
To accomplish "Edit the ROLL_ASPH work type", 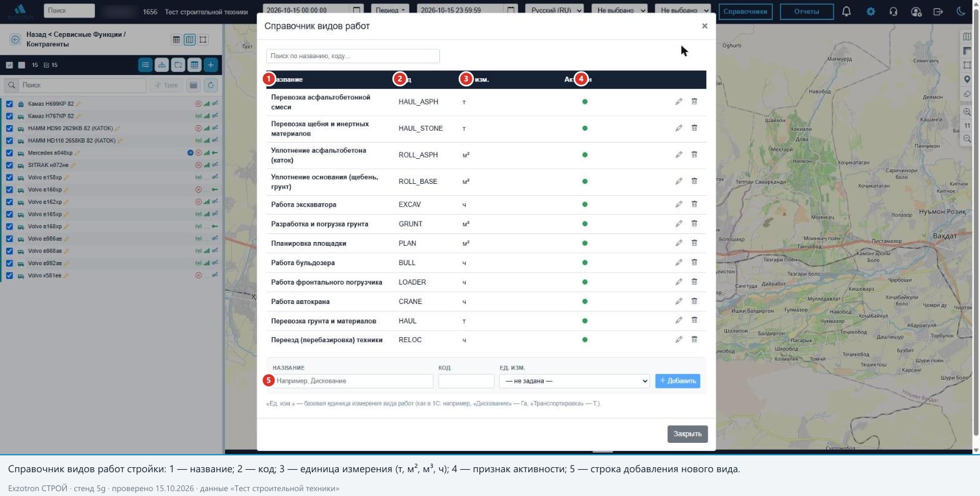I will 679,154.
